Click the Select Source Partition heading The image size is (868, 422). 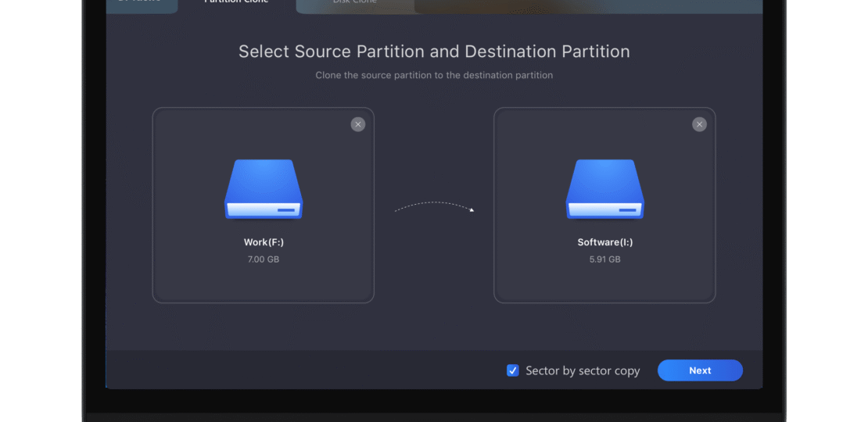(x=434, y=52)
